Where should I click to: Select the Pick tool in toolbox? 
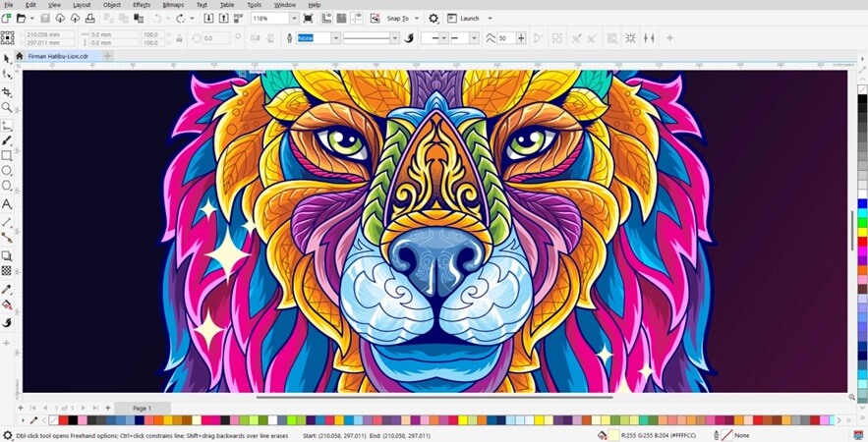(7, 59)
